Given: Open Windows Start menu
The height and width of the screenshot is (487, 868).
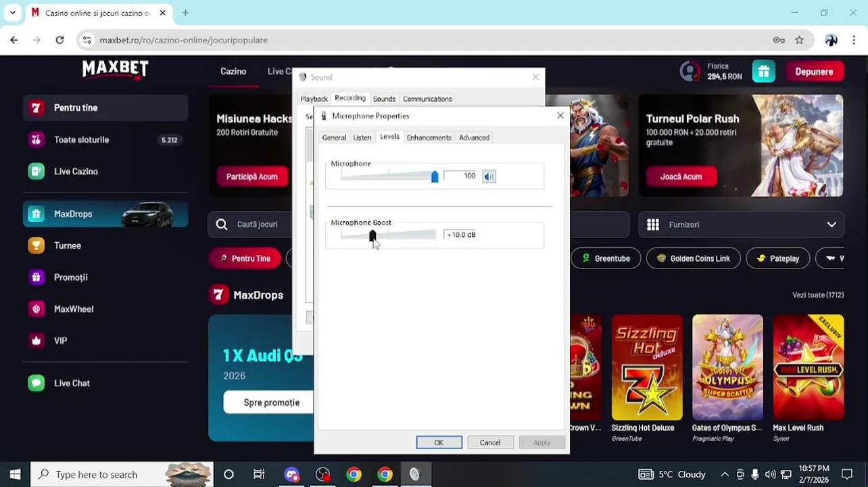Looking at the screenshot, I should pos(15,474).
